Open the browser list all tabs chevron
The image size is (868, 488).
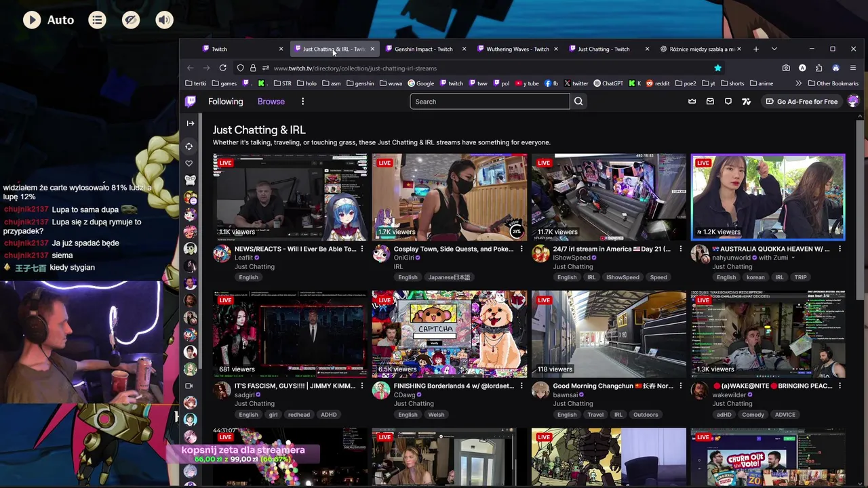pos(774,49)
